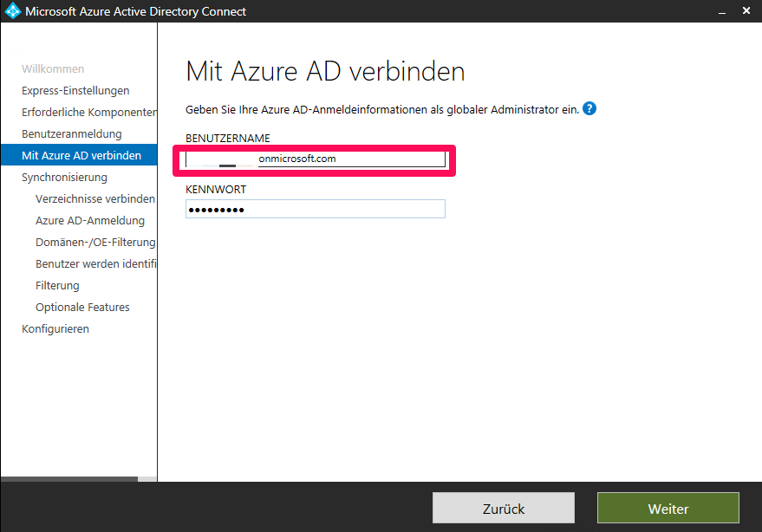Image resolution: width=762 pixels, height=532 pixels.
Task: Open Domänen-/OE-Filterung sub-step
Action: coord(95,242)
